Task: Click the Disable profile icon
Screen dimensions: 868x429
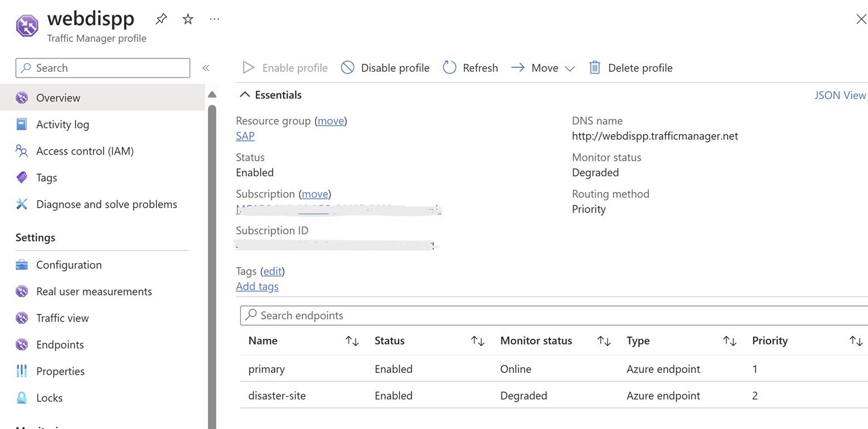Action: click(348, 68)
